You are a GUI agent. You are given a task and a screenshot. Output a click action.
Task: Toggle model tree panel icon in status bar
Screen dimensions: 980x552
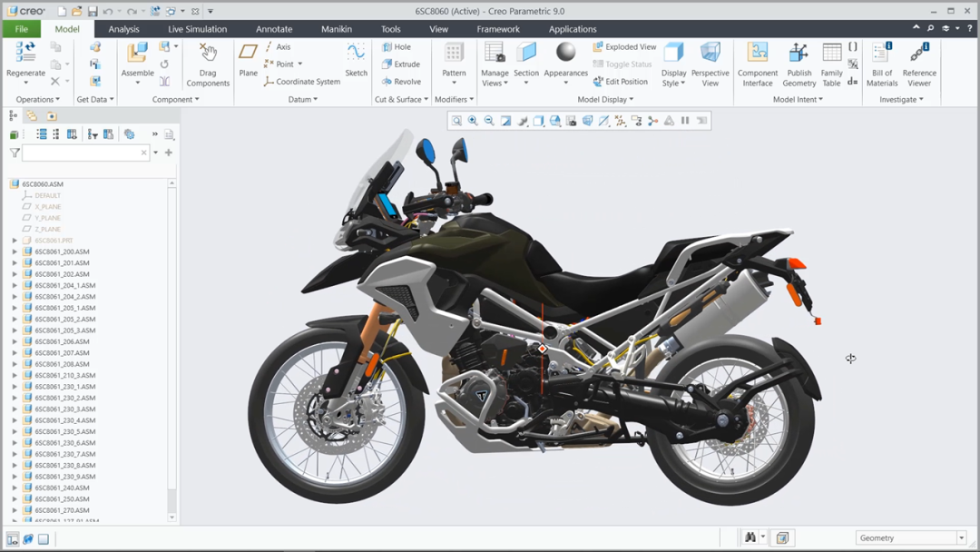pyautogui.click(x=13, y=539)
